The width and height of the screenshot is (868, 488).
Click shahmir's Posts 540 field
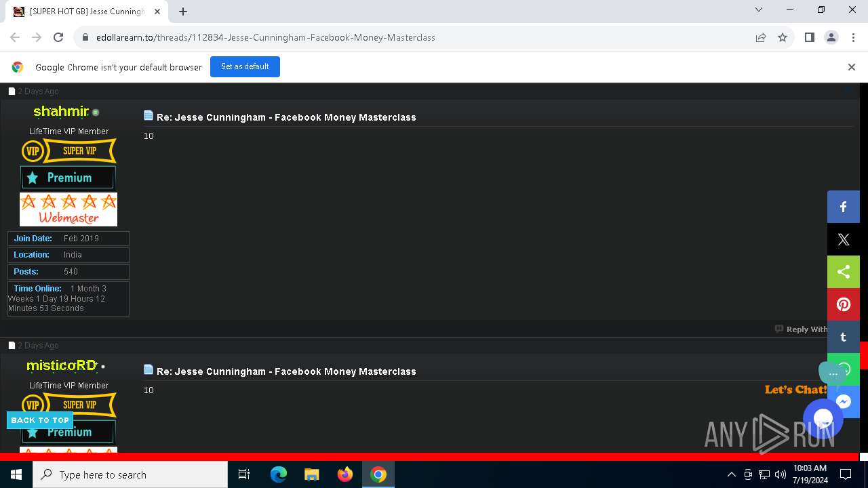click(68, 272)
